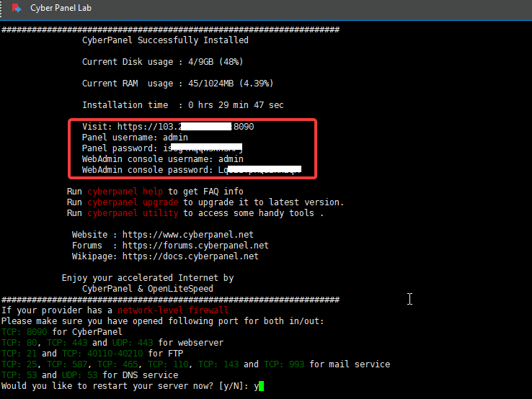Open the www.cyberpanel.net website link
The height and width of the screenshot is (399, 532).
click(187, 235)
